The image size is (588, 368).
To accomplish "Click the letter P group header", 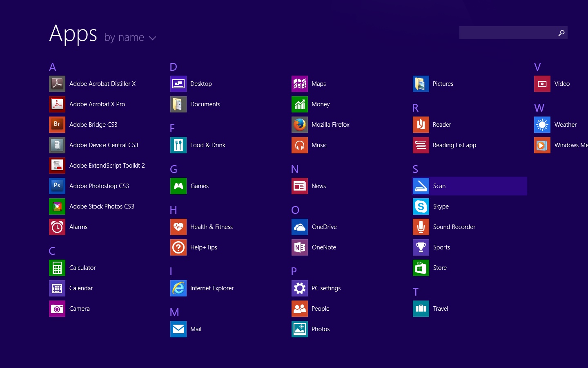I will coord(294,271).
